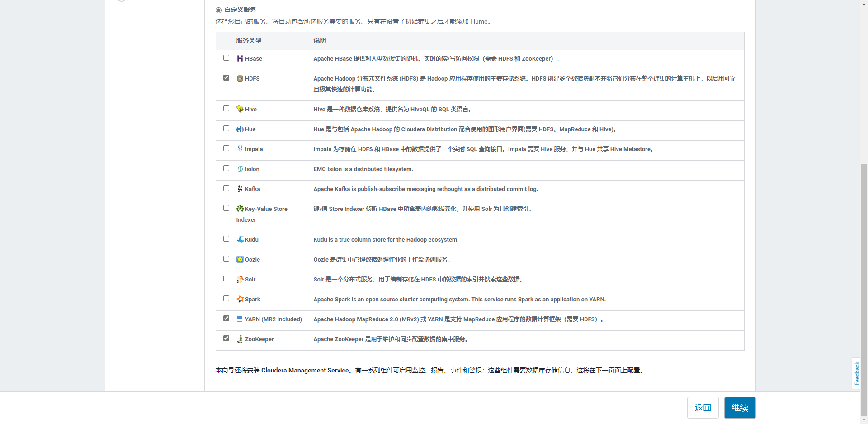The height and width of the screenshot is (424, 868).
Task: Click the Oozie service icon
Action: click(x=240, y=259)
